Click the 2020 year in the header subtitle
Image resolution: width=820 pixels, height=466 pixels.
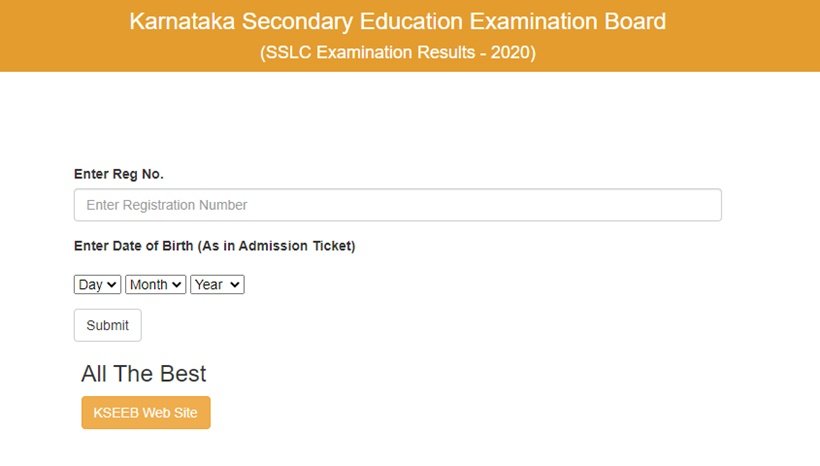(510, 53)
